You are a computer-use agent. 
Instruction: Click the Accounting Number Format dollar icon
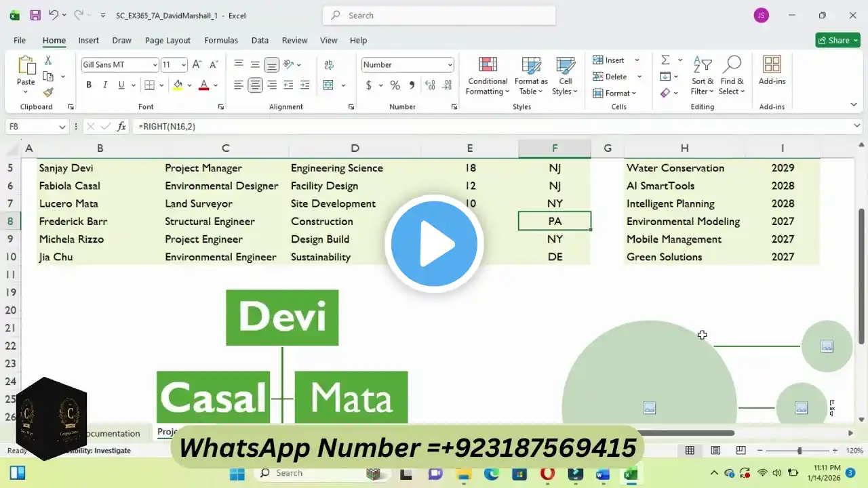click(369, 85)
